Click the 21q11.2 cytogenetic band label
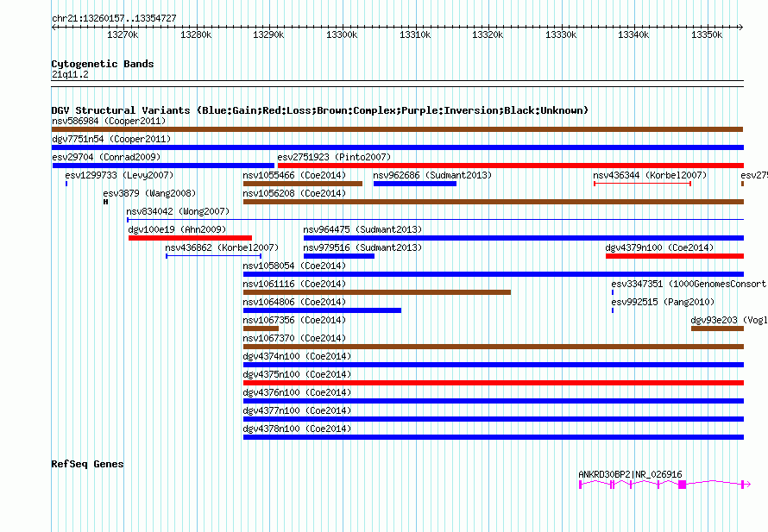The image size is (768, 532). [x=70, y=74]
